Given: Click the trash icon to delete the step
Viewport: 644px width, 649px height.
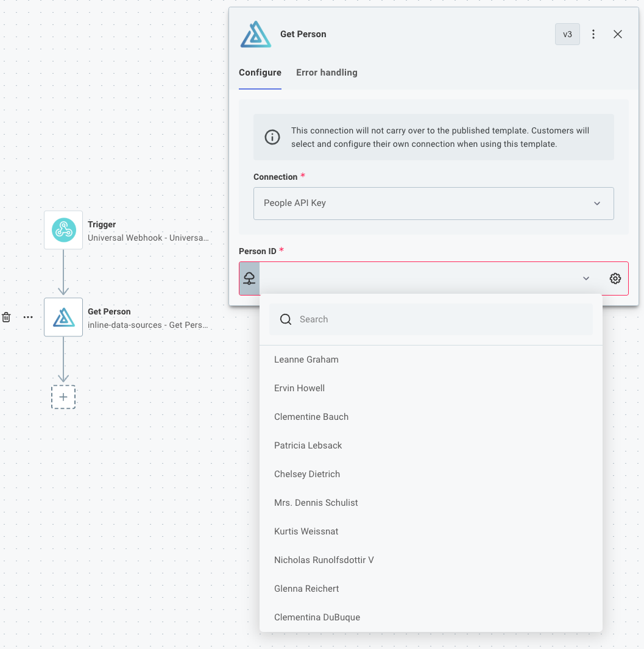Looking at the screenshot, I should [6, 317].
